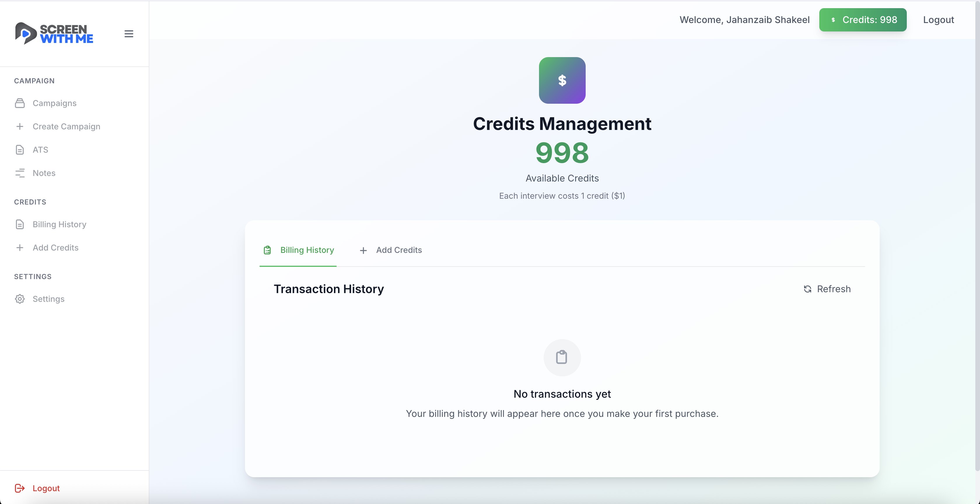Image resolution: width=980 pixels, height=504 pixels.
Task: Refresh the transaction history
Action: 827,289
